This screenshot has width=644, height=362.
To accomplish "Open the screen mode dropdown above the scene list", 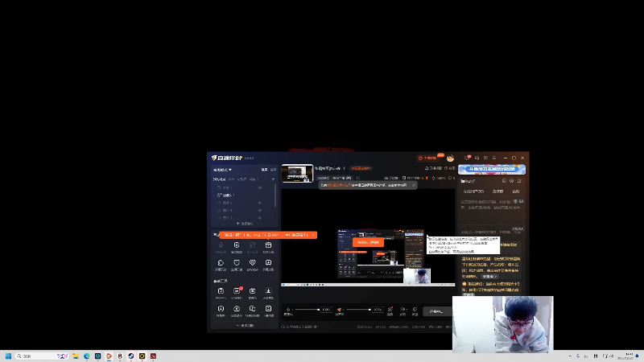I will point(222,170).
